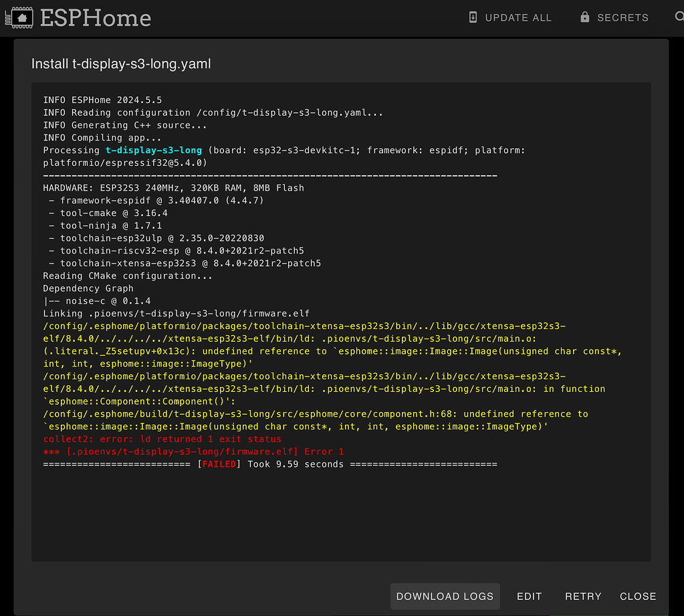Open the SECRETS editor
The image size is (684, 616).
pos(622,17)
